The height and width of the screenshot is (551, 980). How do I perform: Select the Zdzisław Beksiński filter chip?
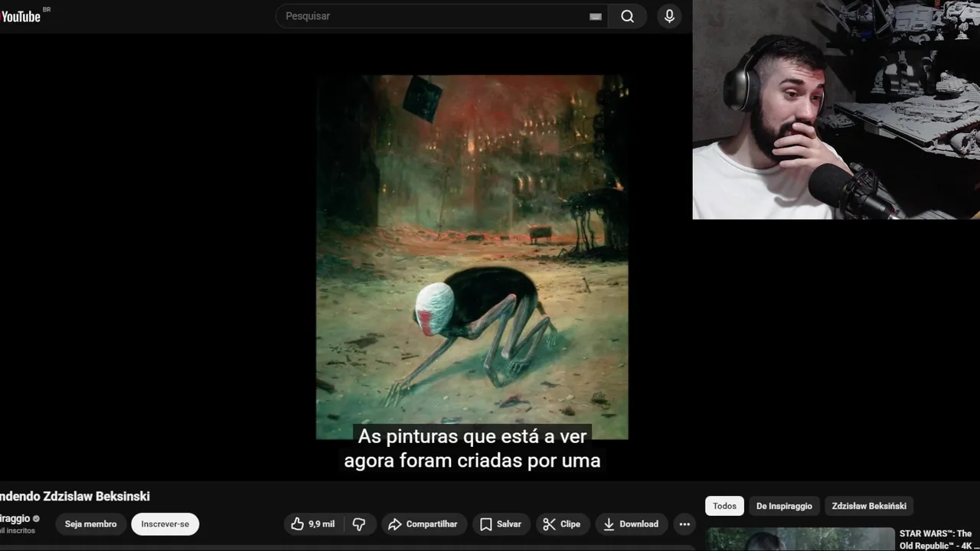coord(869,506)
